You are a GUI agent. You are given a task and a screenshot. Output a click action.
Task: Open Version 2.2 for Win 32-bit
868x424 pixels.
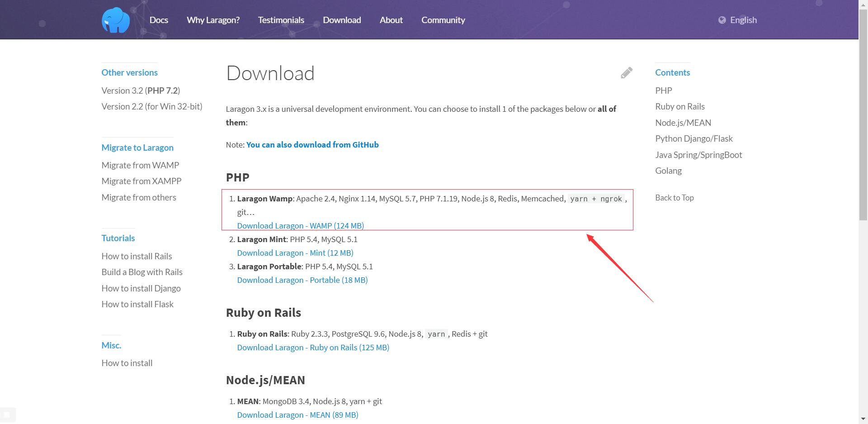[x=152, y=106]
